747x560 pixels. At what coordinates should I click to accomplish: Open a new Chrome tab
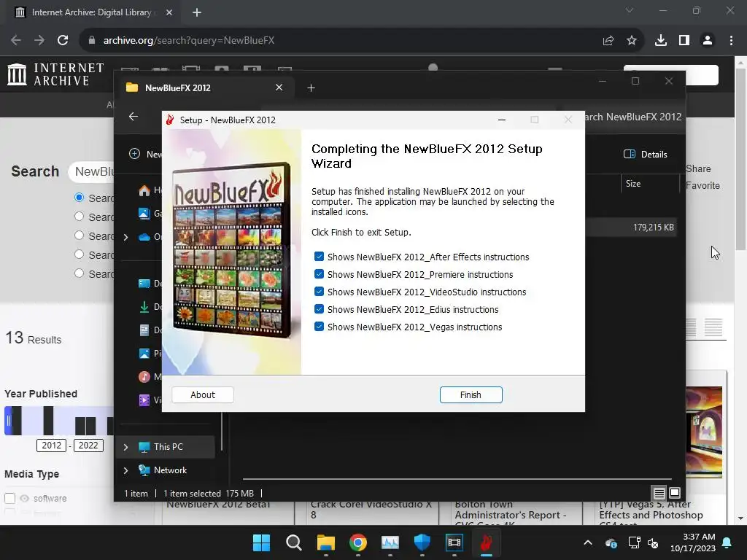(197, 12)
